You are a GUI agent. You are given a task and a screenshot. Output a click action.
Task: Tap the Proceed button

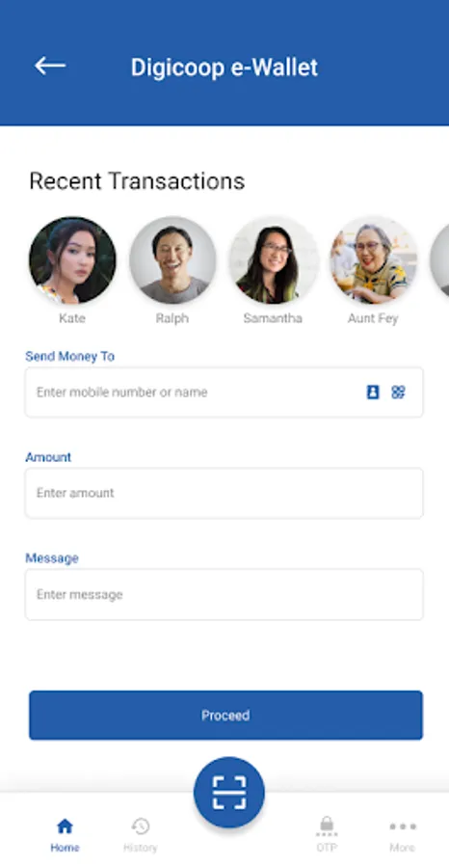tap(225, 716)
